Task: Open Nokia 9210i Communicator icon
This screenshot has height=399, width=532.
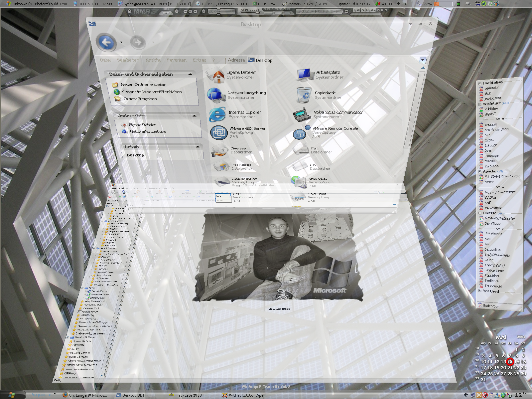Action: pos(302,115)
